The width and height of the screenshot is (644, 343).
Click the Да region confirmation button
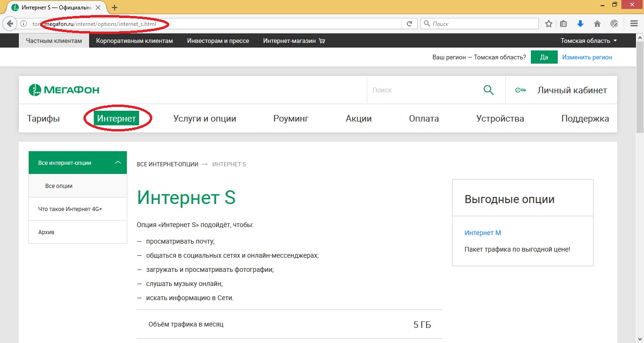click(544, 57)
